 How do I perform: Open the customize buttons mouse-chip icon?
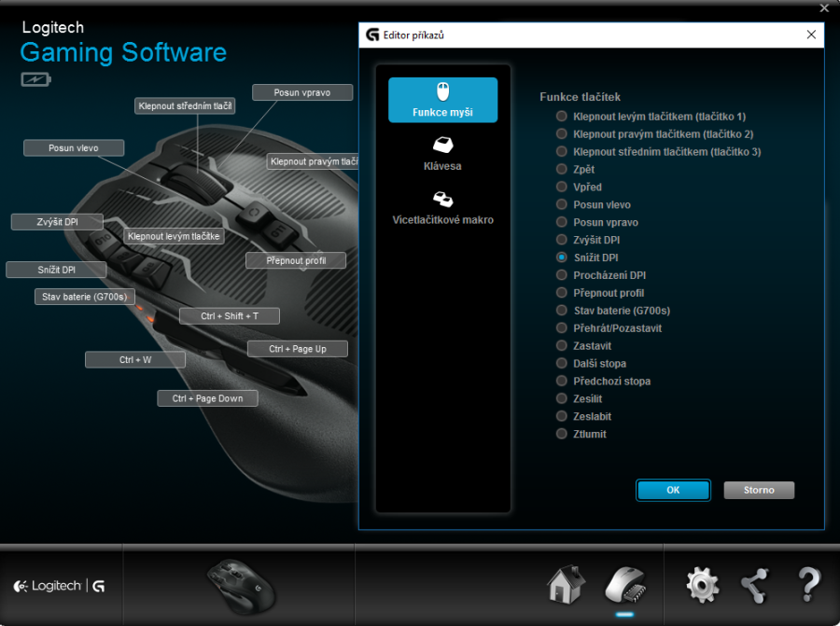624,585
